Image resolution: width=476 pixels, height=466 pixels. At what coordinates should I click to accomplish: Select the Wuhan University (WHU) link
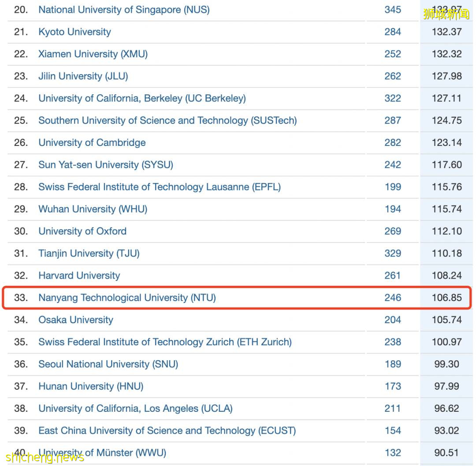point(93,209)
